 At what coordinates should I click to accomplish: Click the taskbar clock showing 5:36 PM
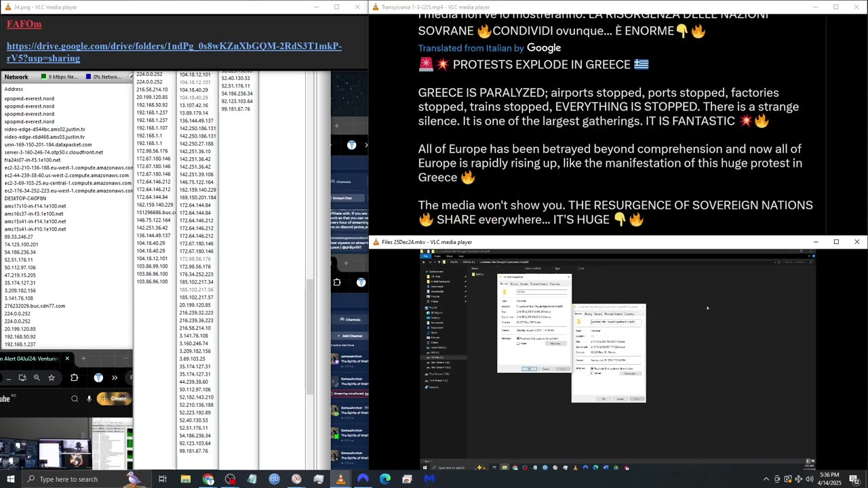pos(829,479)
